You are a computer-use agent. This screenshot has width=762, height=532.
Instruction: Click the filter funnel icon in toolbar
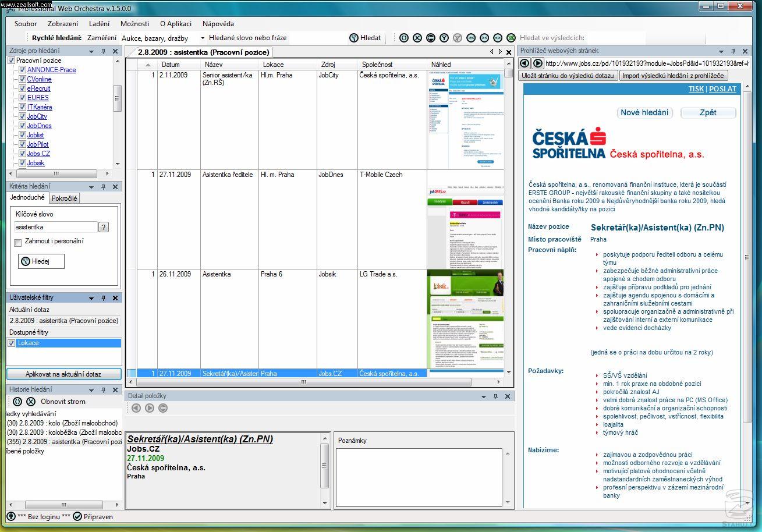click(x=444, y=38)
